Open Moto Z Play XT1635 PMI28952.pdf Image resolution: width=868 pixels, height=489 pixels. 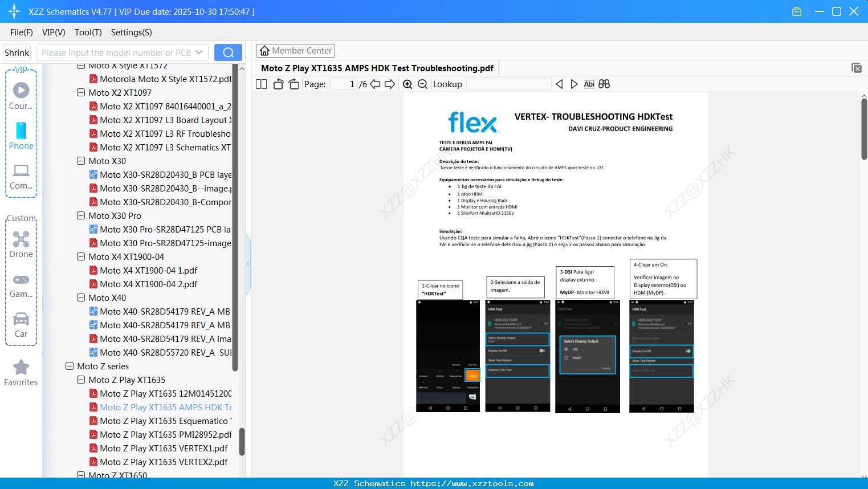[161, 434]
